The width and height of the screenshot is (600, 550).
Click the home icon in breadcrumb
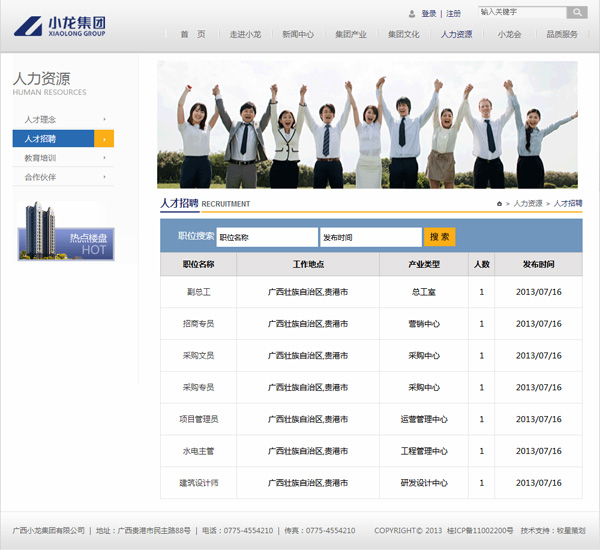point(499,204)
